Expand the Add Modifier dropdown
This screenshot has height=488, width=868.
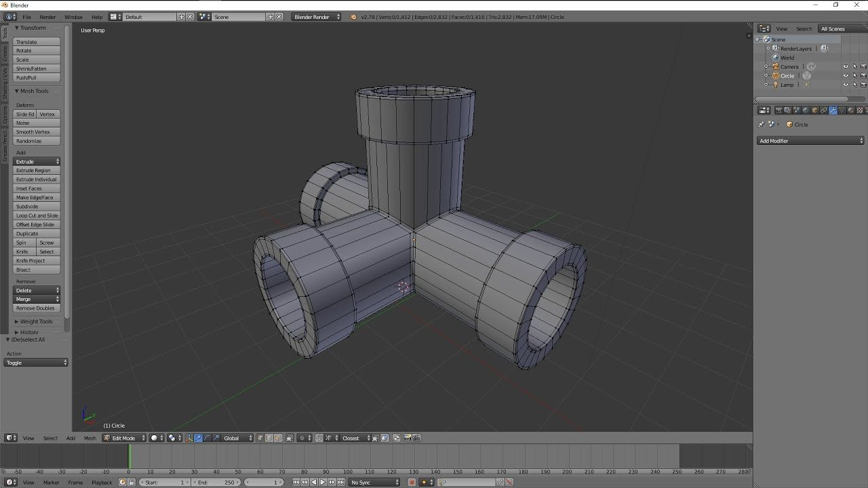(x=811, y=141)
